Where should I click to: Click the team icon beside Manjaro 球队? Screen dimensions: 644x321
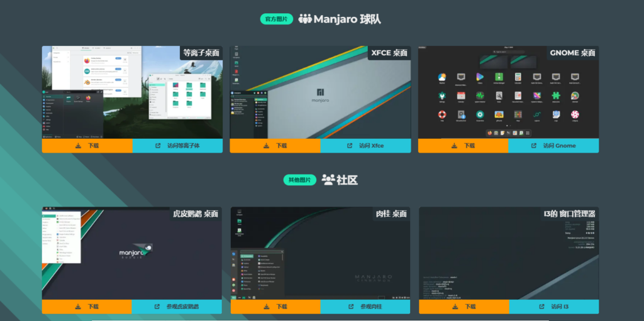(305, 19)
